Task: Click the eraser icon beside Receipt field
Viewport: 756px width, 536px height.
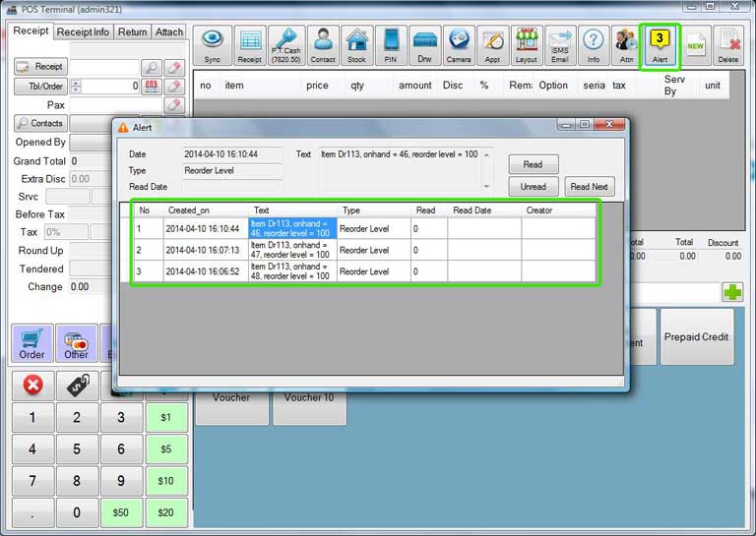Action: 174,68
